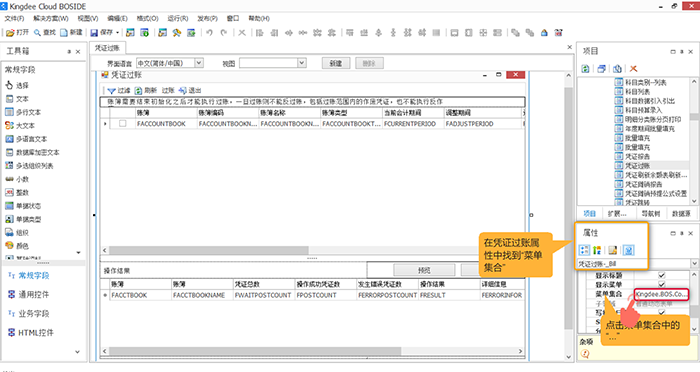The width and height of the screenshot is (700, 372).
Task: Click the alphabetical sort icon in 属性 panel
Action: coord(597,250)
